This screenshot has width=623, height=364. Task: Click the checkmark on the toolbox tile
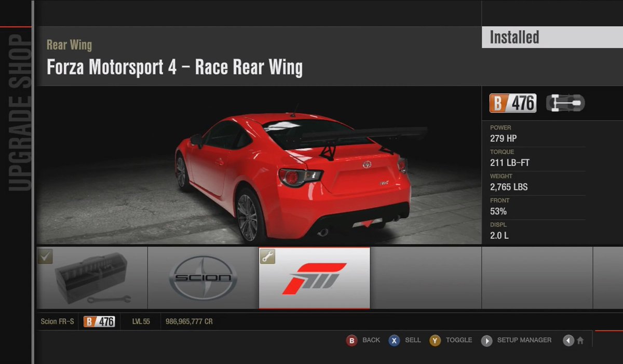click(45, 256)
